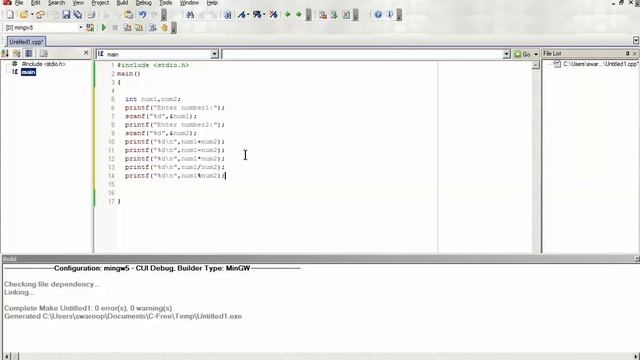Open the Build menu

122,3
